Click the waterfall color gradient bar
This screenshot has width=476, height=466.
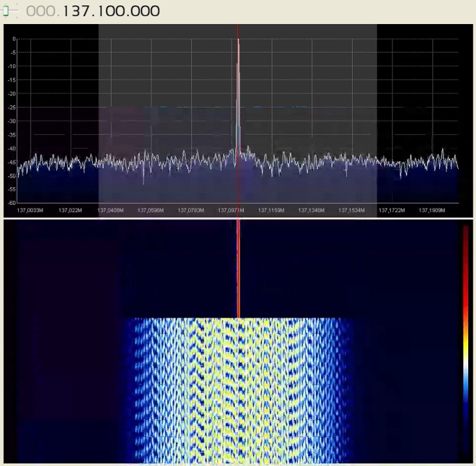click(466, 337)
